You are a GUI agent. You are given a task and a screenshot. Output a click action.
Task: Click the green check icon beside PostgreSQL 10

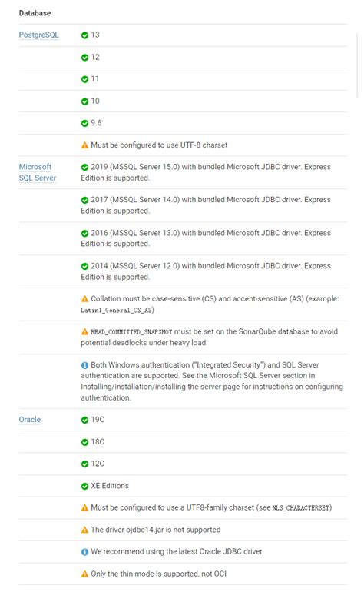tap(85, 101)
